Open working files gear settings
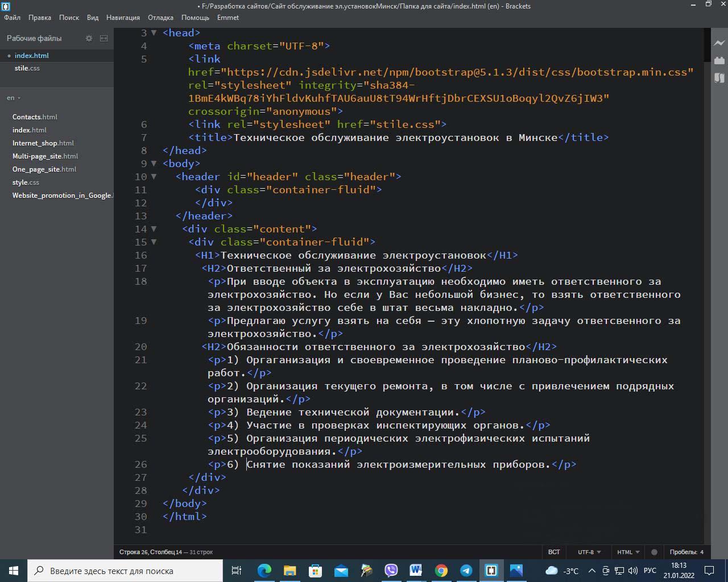This screenshot has height=582, width=728. coord(89,38)
